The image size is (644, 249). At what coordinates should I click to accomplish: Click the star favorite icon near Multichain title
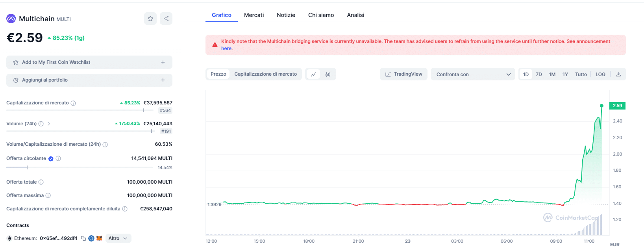tap(150, 19)
